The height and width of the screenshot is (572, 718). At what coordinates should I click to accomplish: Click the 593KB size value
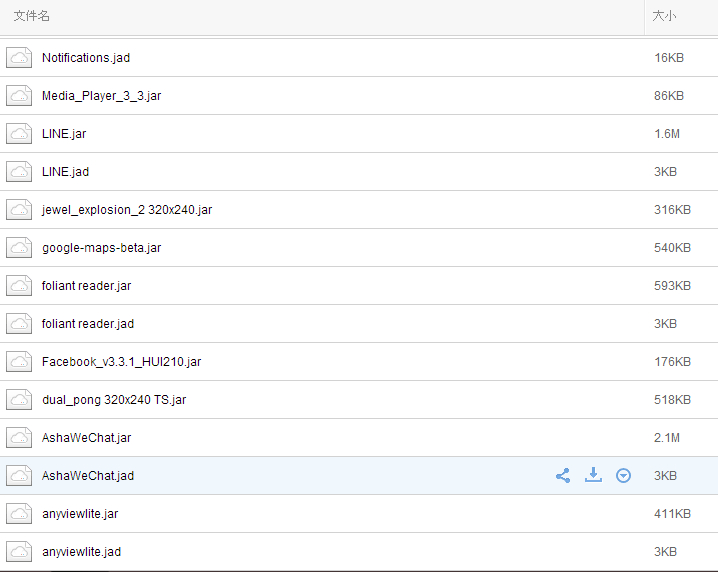672,286
